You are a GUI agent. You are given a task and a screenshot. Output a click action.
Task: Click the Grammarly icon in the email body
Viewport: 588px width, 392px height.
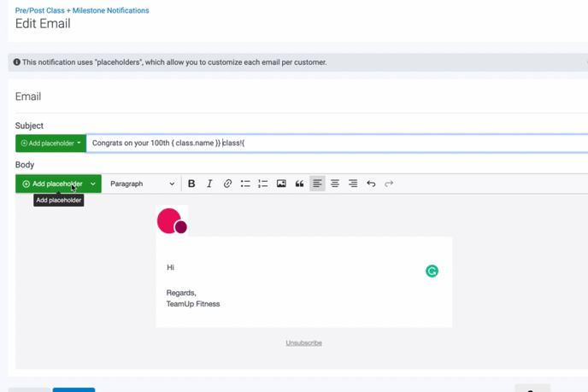(x=432, y=271)
